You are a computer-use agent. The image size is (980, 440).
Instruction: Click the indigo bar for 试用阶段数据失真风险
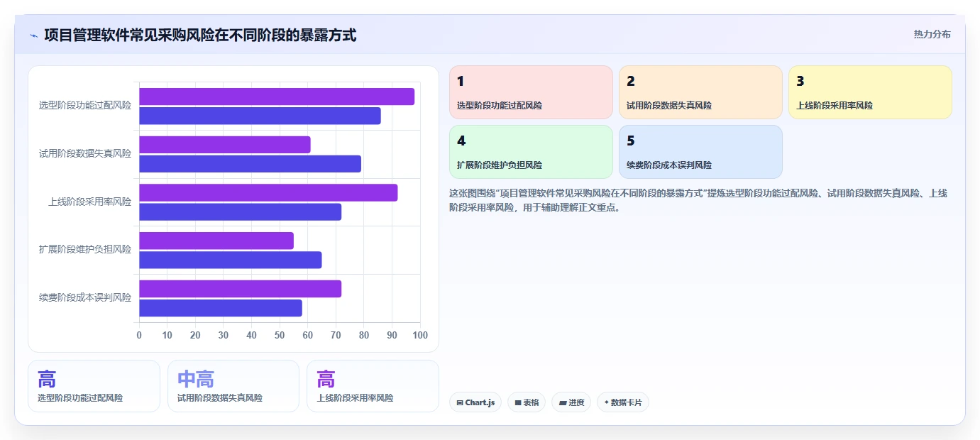(250, 164)
